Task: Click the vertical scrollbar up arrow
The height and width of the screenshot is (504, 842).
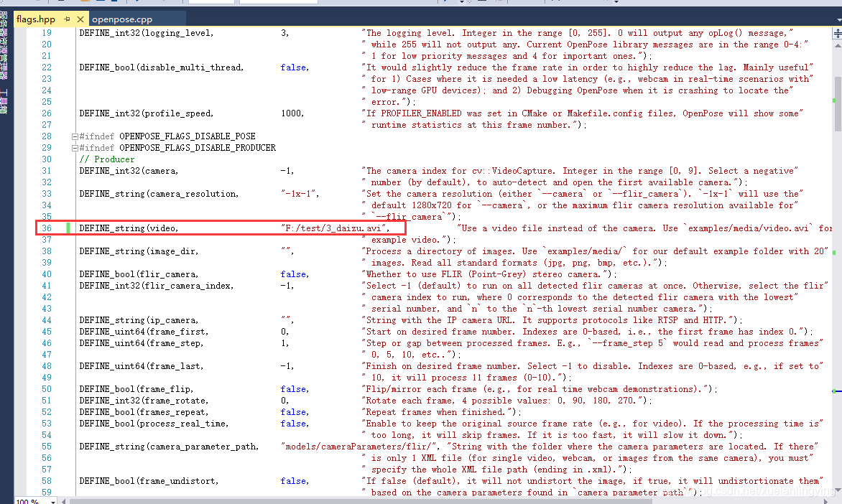Action: (837, 46)
